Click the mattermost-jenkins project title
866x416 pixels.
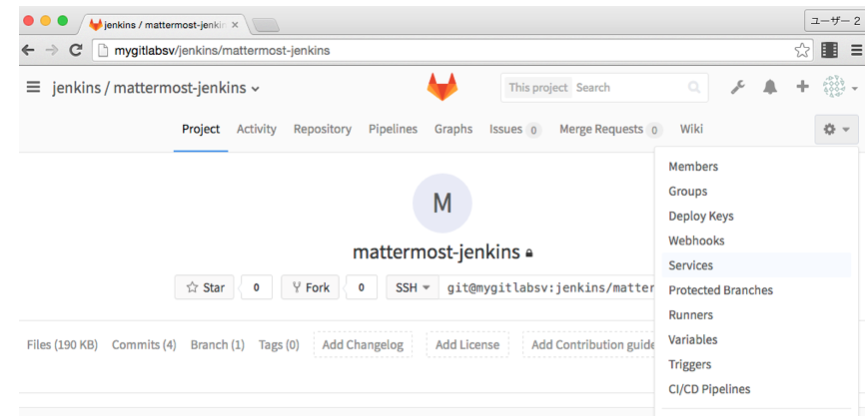[x=436, y=252]
